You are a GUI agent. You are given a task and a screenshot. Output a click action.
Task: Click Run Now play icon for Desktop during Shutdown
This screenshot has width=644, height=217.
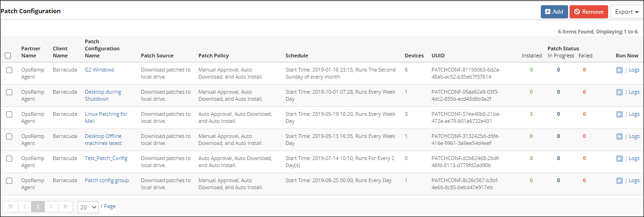[x=620, y=92]
